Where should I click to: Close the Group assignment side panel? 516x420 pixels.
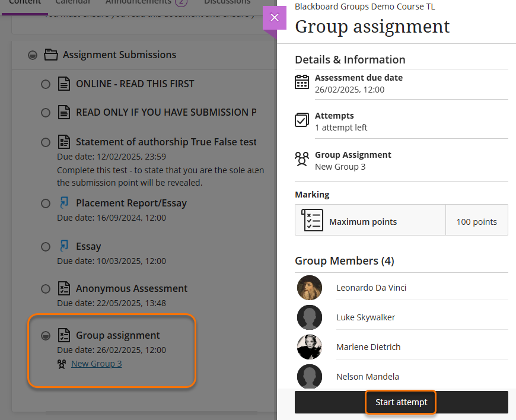coord(274,18)
